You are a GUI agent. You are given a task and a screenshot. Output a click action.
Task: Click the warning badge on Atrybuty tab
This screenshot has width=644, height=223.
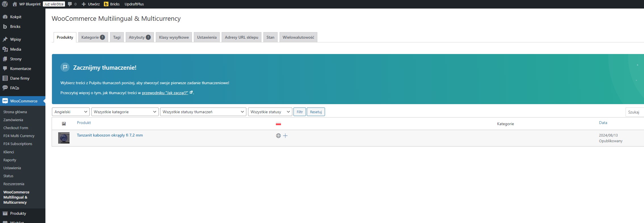tap(148, 37)
